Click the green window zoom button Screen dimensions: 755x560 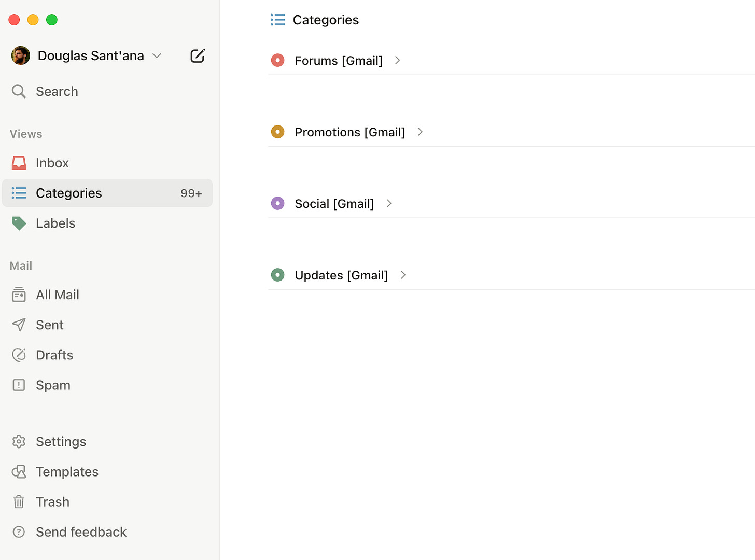tap(52, 20)
